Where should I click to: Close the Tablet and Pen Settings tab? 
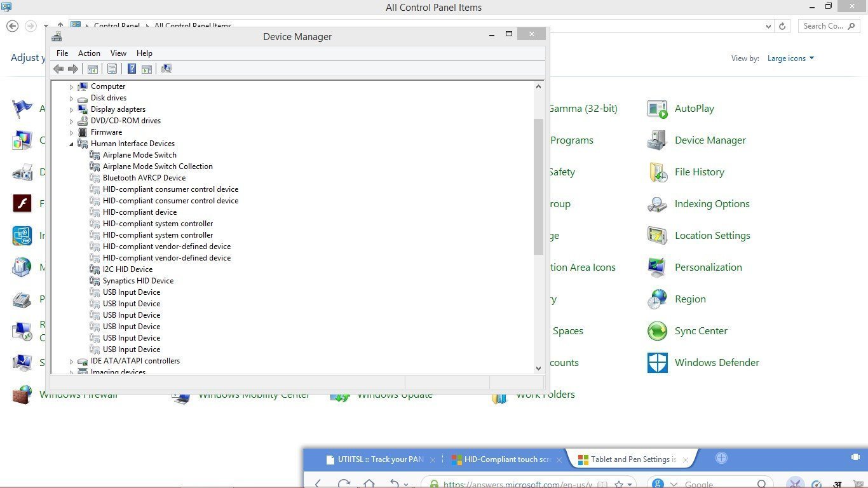[x=685, y=459]
